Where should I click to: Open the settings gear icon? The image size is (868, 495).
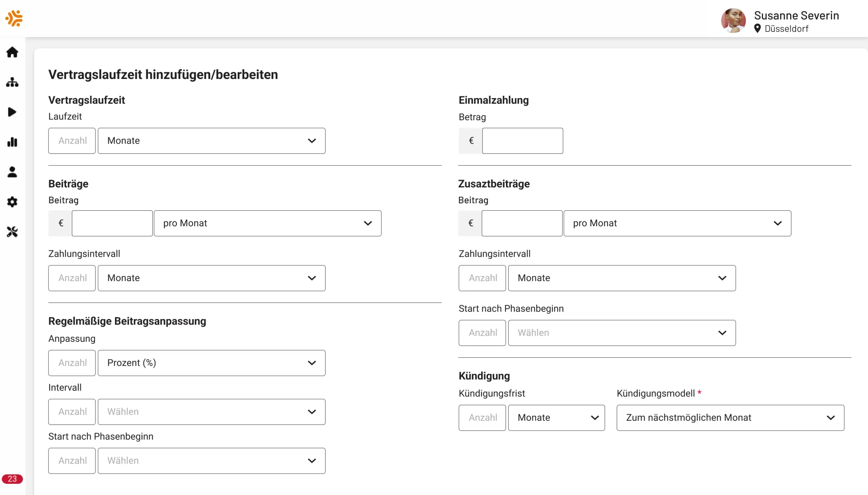tap(12, 202)
